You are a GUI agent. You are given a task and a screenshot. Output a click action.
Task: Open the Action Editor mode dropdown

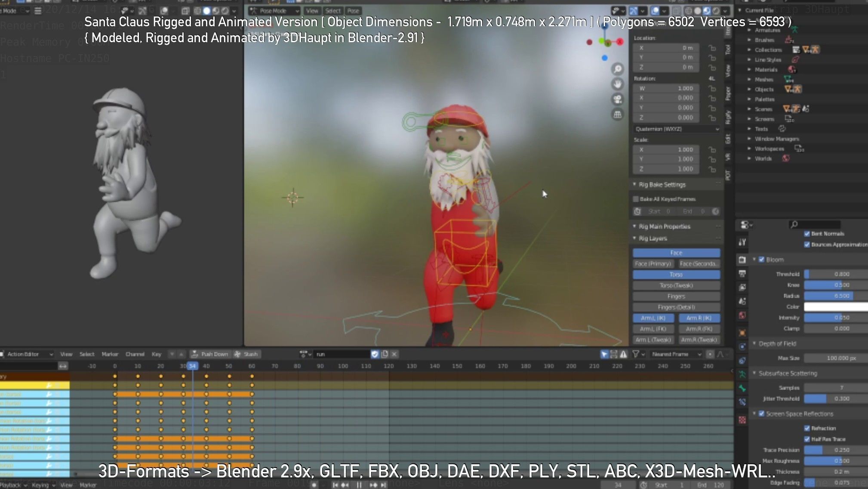click(28, 354)
